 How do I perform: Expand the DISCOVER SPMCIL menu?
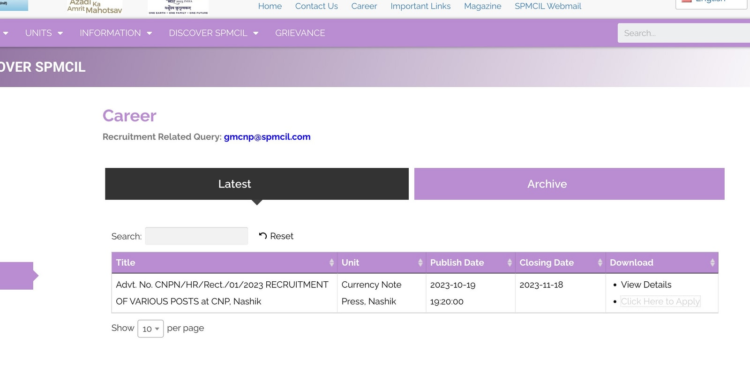click(213, 33)
